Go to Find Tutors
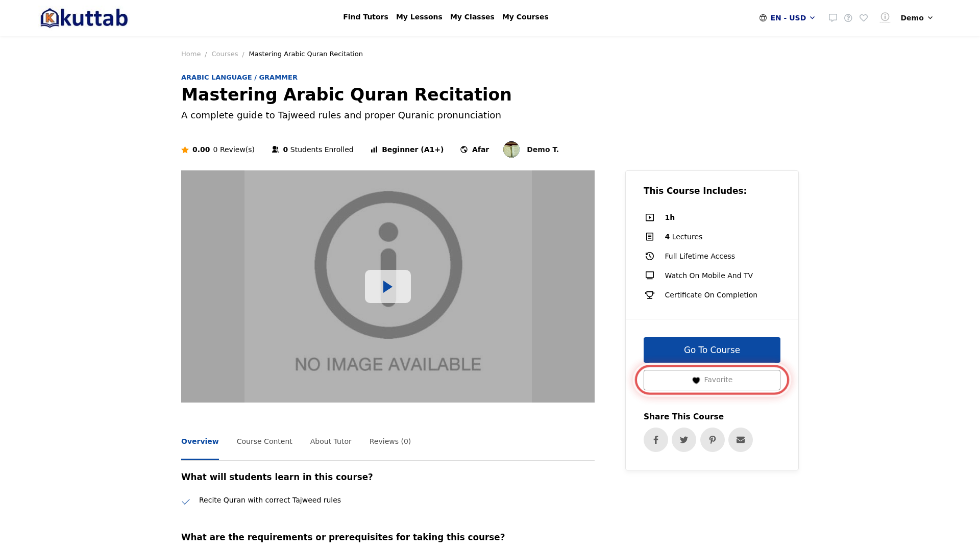980x551 pixels. click(365, 17)
